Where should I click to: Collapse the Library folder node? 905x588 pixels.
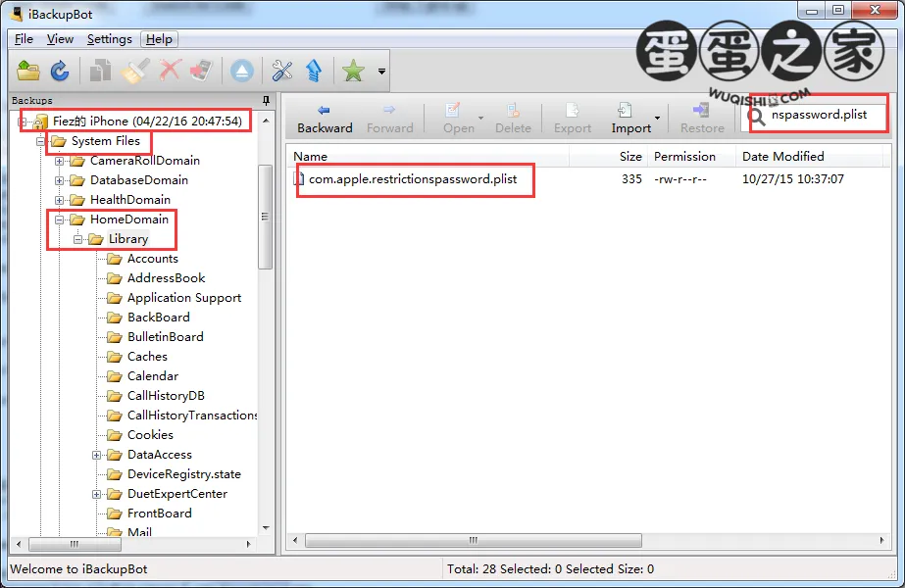(x=77, y=239)
